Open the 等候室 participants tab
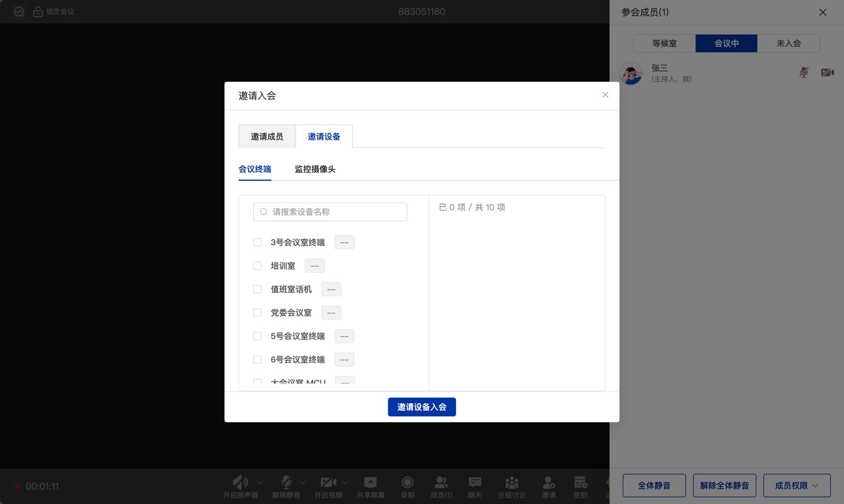Viewport: 844px width, 504px height. coord(664,43)
